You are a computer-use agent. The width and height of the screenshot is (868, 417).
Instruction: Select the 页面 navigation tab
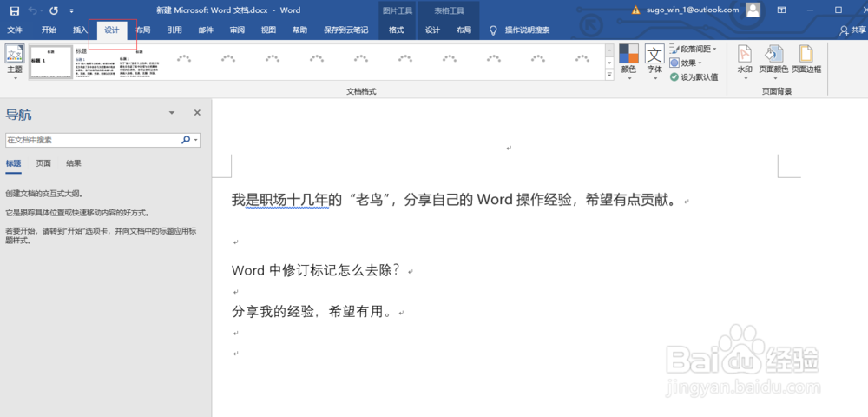click(43, 163)
